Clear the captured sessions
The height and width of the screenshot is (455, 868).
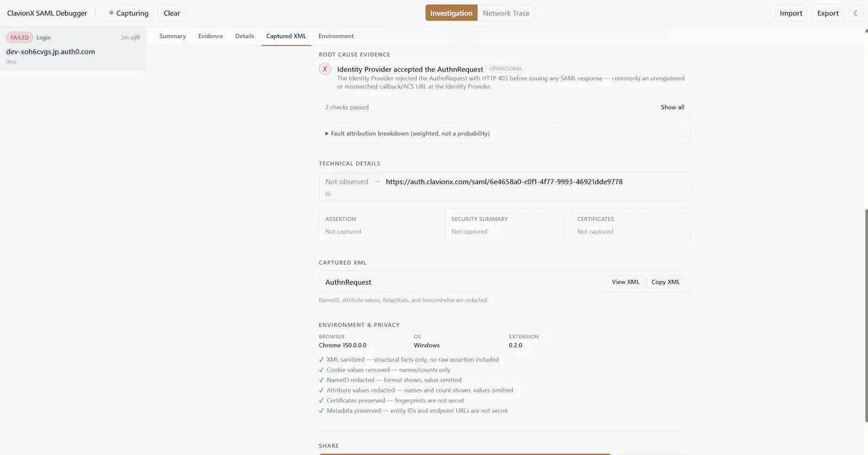171,13
